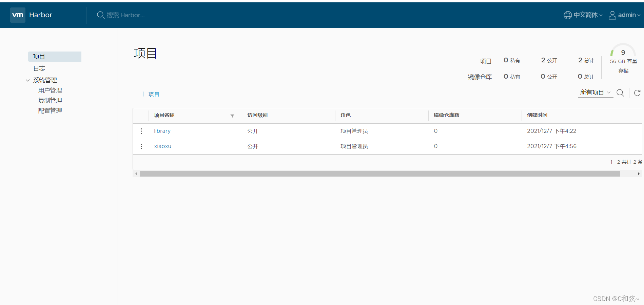The image size is (644, 305).
Task: Click the admin user avatar icon
Action: [612, 15]
